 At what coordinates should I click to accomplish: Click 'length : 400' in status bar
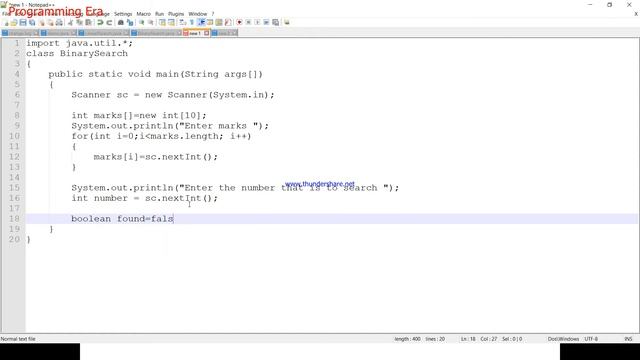click(407, 339)
